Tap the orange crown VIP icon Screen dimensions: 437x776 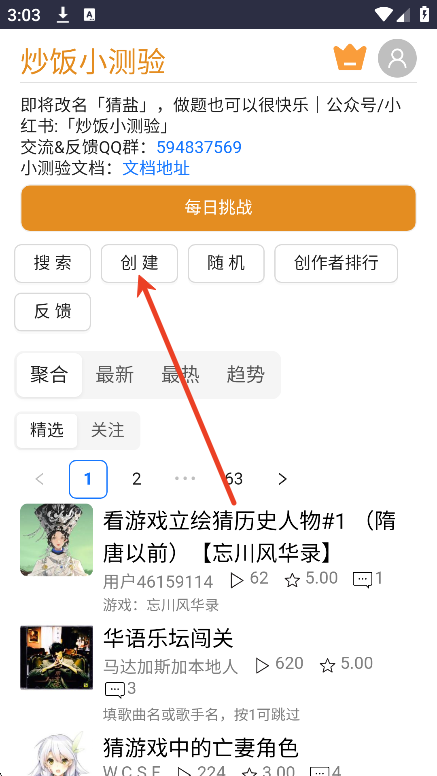tap(350, 57)
